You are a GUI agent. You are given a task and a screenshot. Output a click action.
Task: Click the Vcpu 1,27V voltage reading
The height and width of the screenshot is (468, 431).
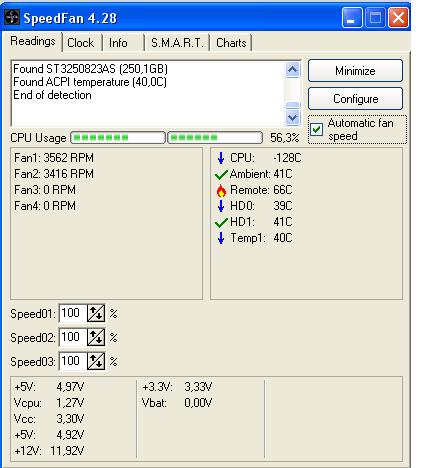[x=49, y=403]
